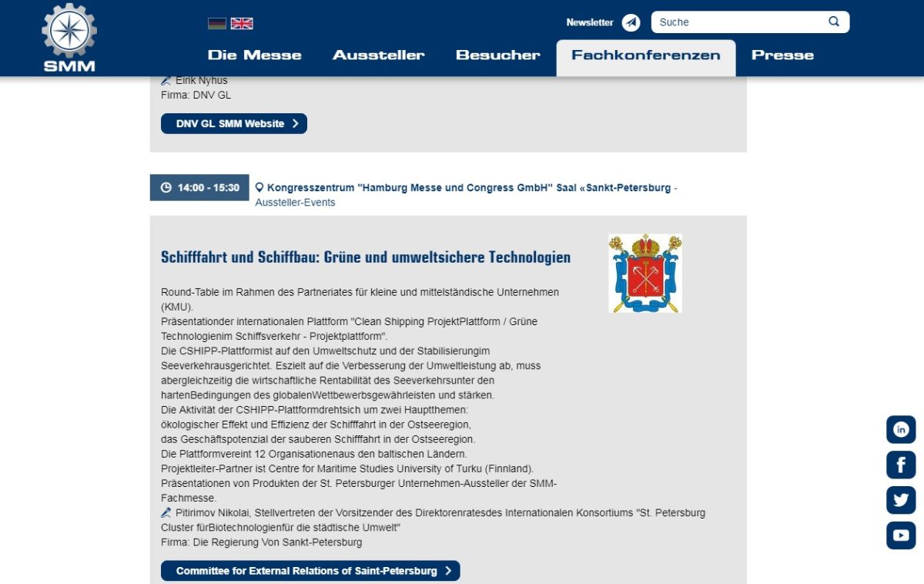Open the Presse menu

[782, 55]
